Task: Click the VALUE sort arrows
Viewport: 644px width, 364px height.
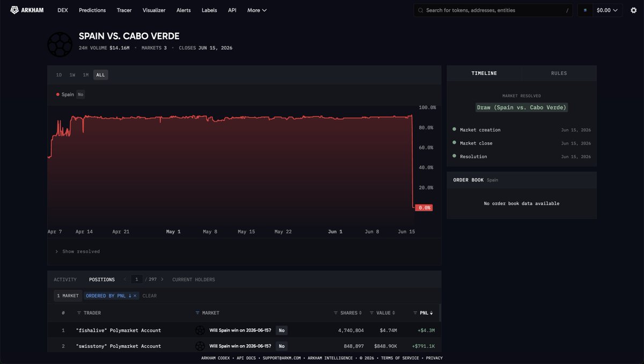Action: [x=394, y=313]
